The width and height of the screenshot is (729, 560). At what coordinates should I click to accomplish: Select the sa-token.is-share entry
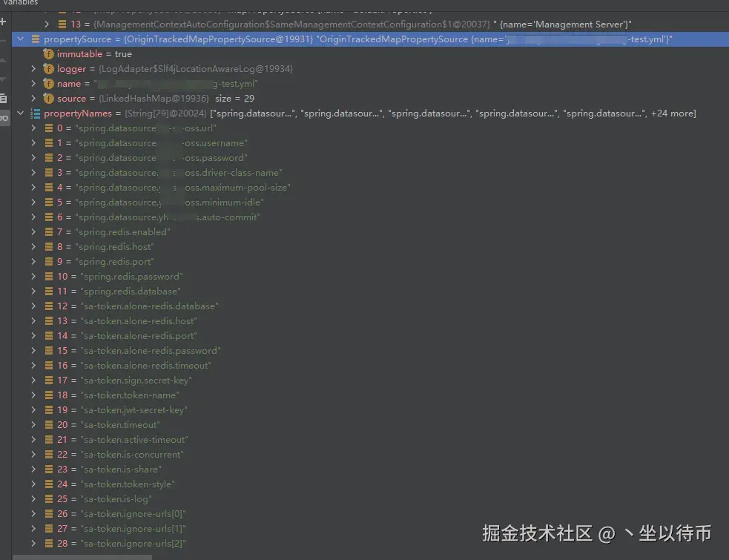[109, 469]
